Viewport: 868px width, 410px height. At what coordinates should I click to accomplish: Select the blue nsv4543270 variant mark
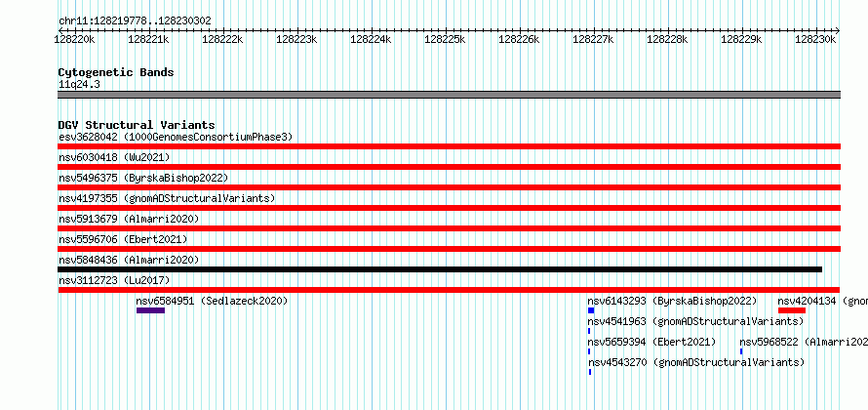590,372
